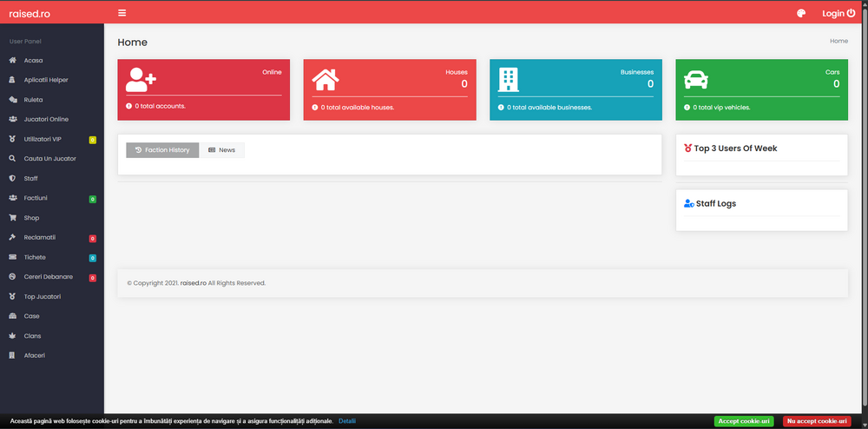Click the Online accounts user-plus icon
The height and width of the screenshot is (429, 868).
[141, 80]
